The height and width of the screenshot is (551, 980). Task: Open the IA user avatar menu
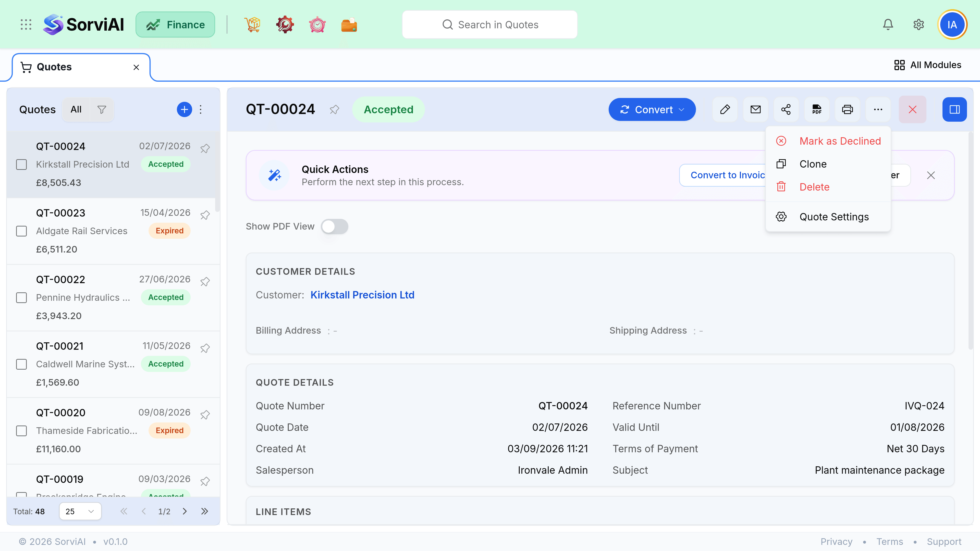(952, 25)
